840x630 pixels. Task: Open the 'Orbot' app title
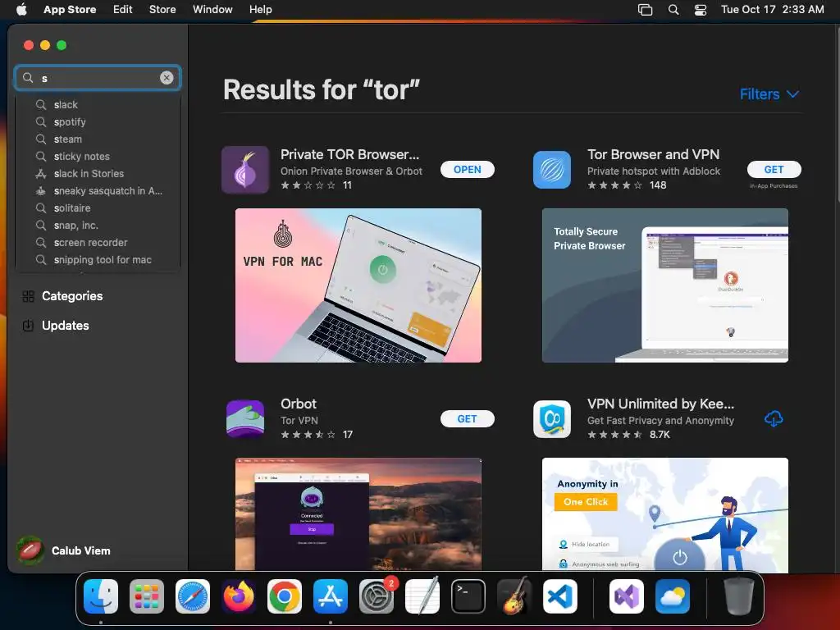299,404
